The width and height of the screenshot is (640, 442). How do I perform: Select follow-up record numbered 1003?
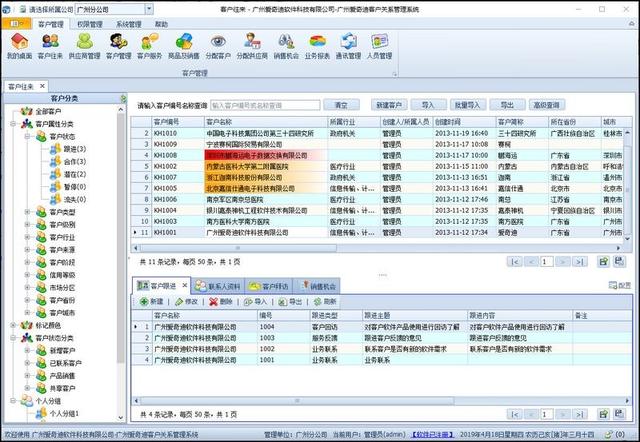click(x=381, y=338)
